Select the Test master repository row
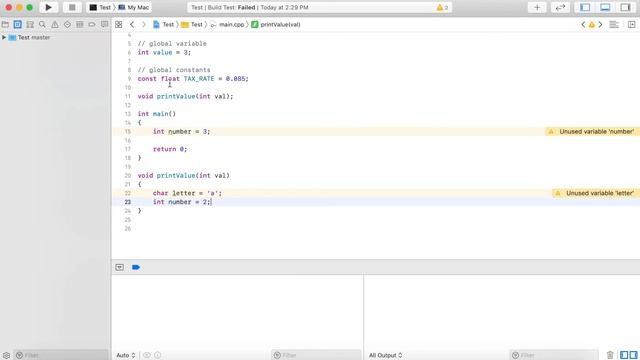Screen dimensions: 640x360 [x=55, y=38]
